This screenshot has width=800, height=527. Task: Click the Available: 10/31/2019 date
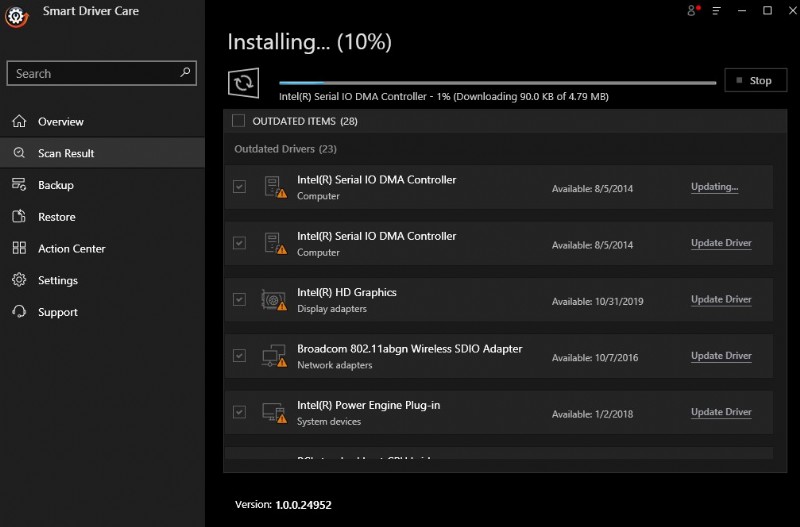[597, 302]
